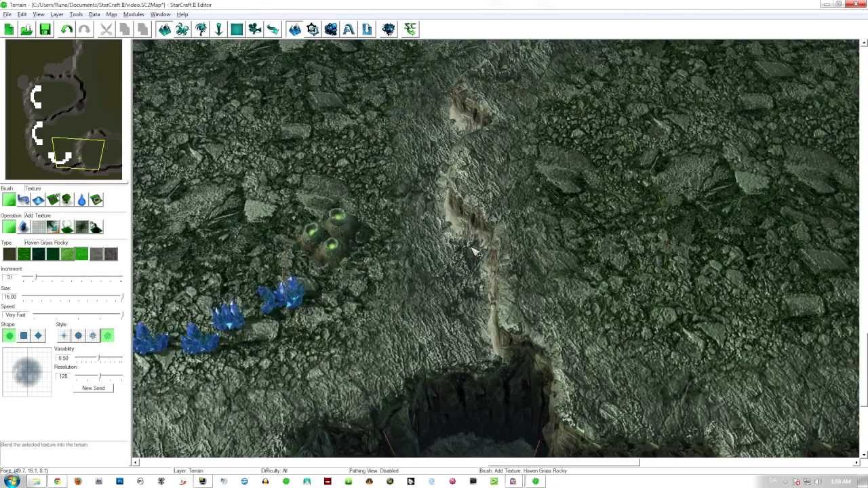This screenshot has width=868, height=488.
Task: Choose the Add Texture operation icon
Action: [x=9, y=227]
